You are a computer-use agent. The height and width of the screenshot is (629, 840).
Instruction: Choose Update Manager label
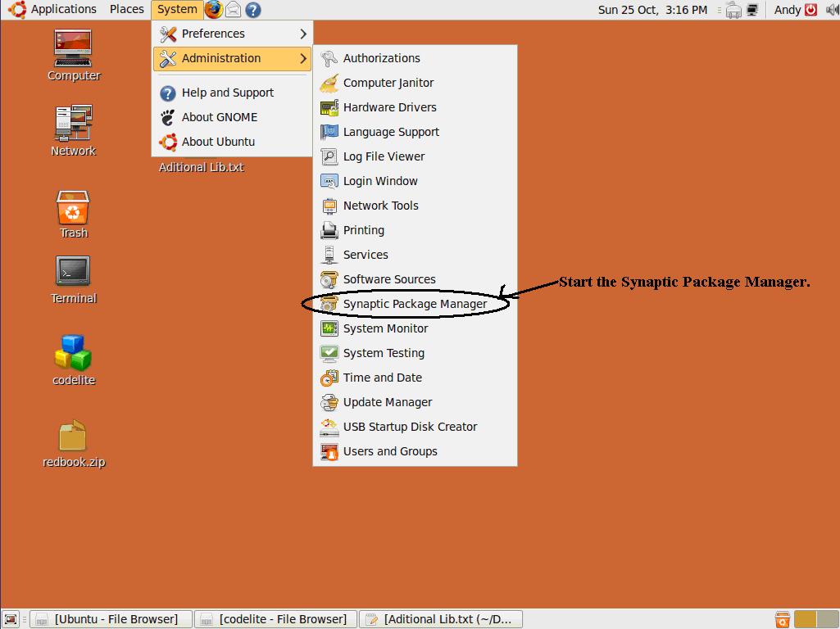[x=388, y=403]
